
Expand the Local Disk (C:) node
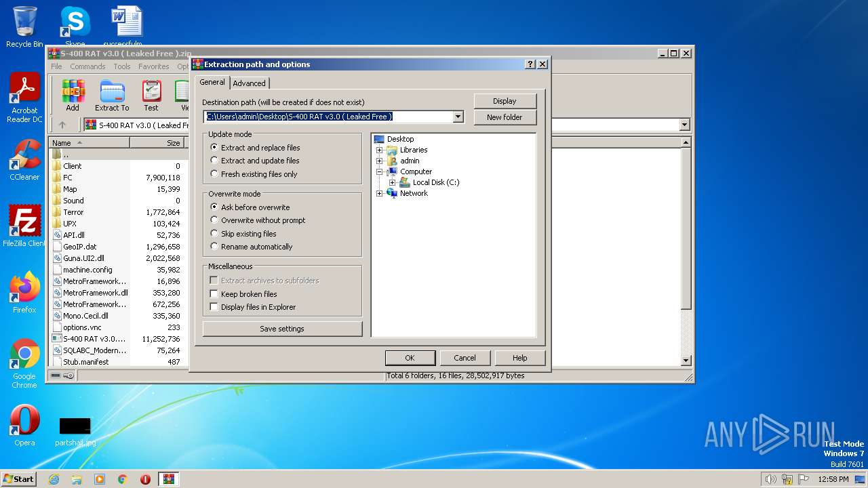tap(393, 182)
